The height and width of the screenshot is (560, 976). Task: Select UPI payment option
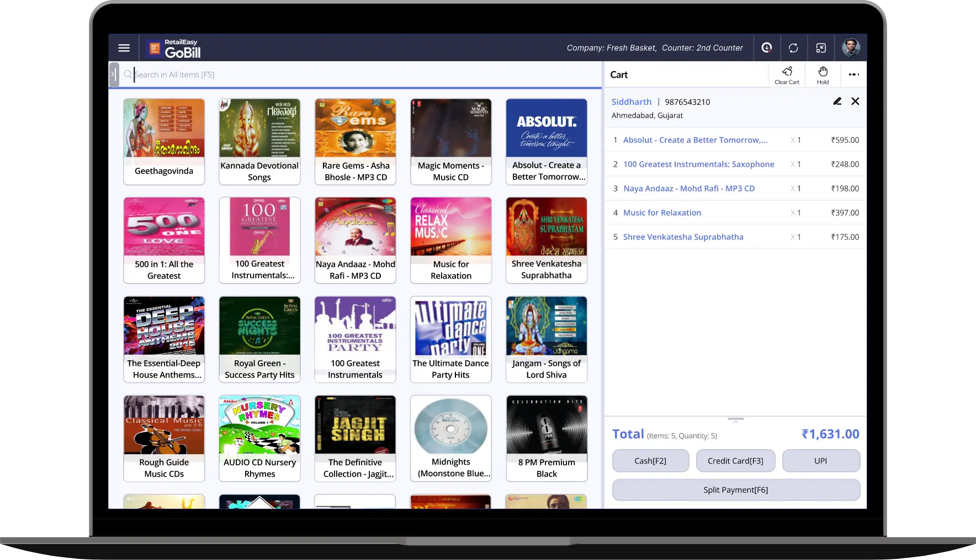tap(820, 461)
